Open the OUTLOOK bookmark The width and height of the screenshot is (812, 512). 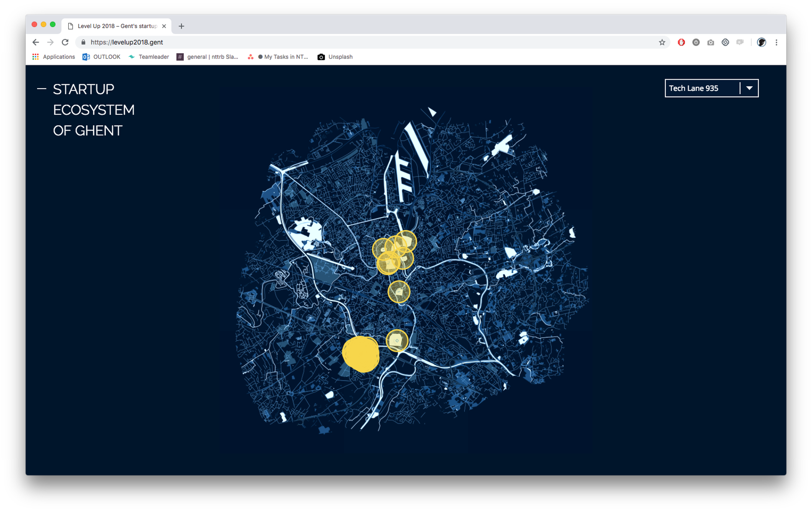pos(101,57)
